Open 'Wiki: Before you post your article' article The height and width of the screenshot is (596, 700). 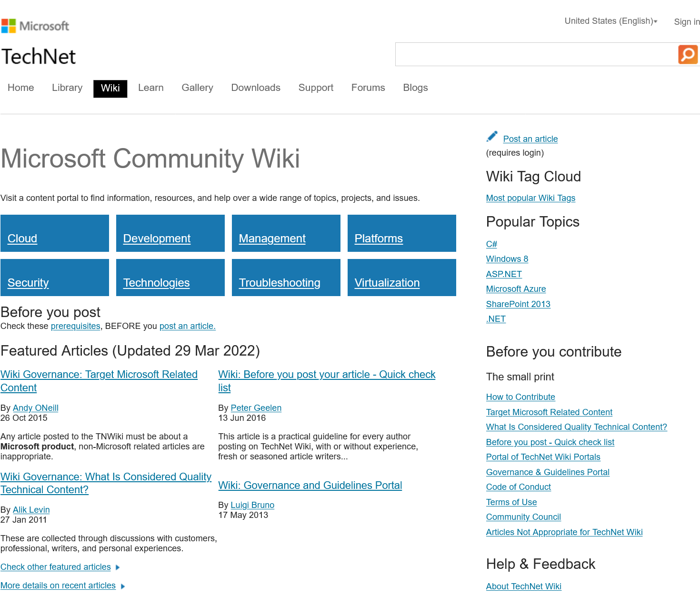click(x=327, y=381)
